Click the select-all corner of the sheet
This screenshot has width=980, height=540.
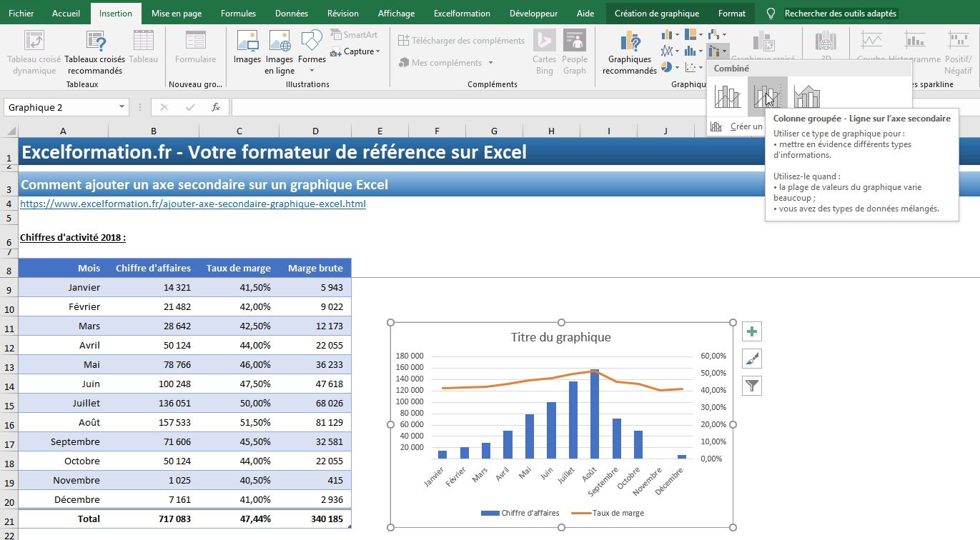[x=9, y=131]
